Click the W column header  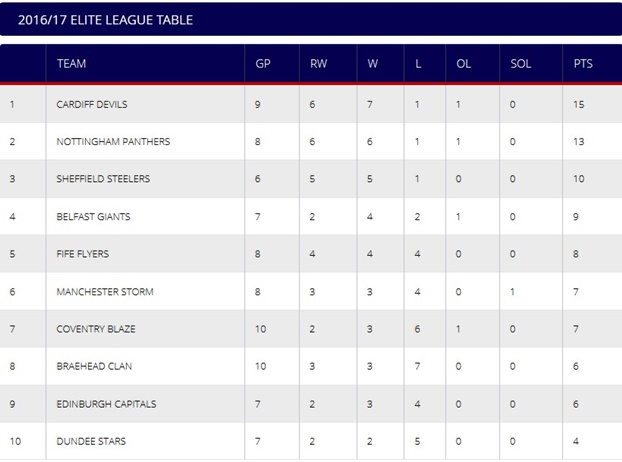tap(372, 63)
